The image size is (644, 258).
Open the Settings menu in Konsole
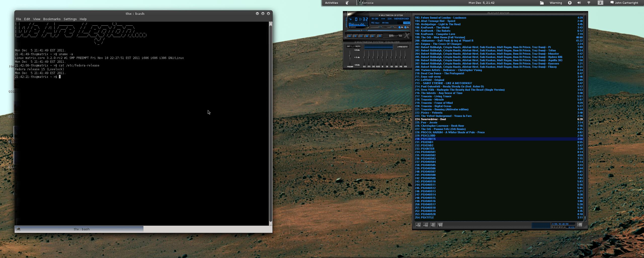tap(70, 19)
